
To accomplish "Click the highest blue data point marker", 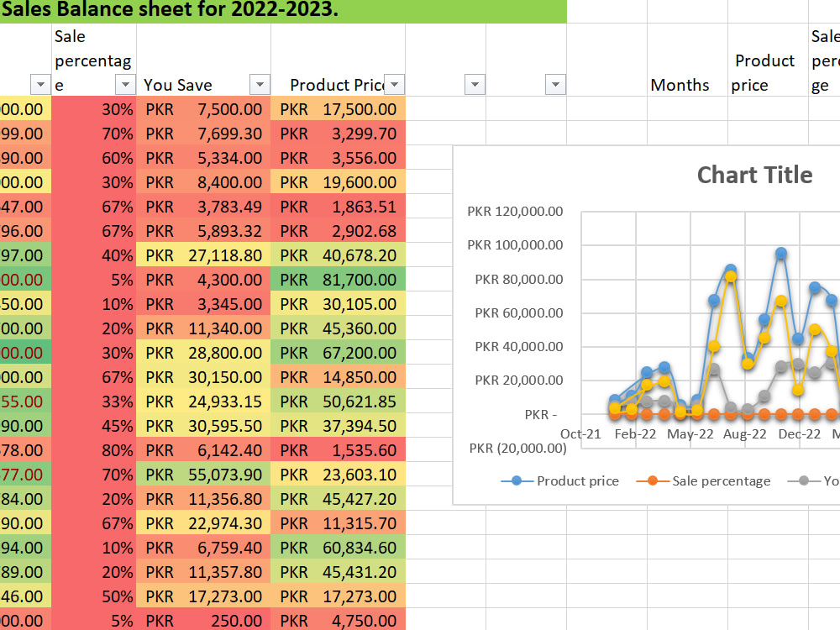I will tap(780, 251).
